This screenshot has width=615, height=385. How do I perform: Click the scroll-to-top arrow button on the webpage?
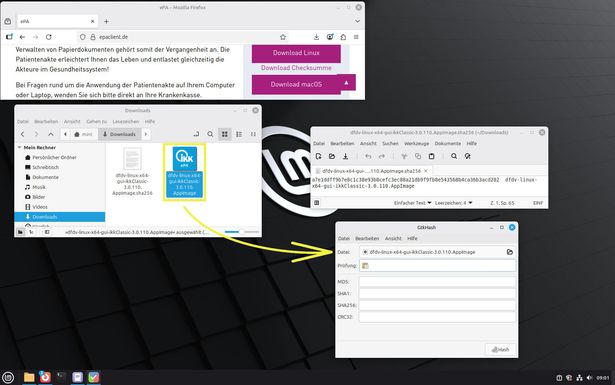tap(346, 83)
